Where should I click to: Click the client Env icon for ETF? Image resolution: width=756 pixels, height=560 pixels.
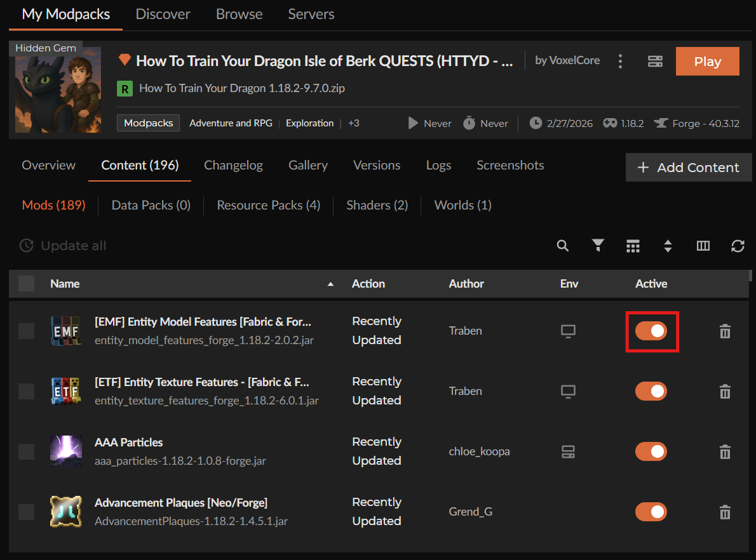click(x=568, y=391)
